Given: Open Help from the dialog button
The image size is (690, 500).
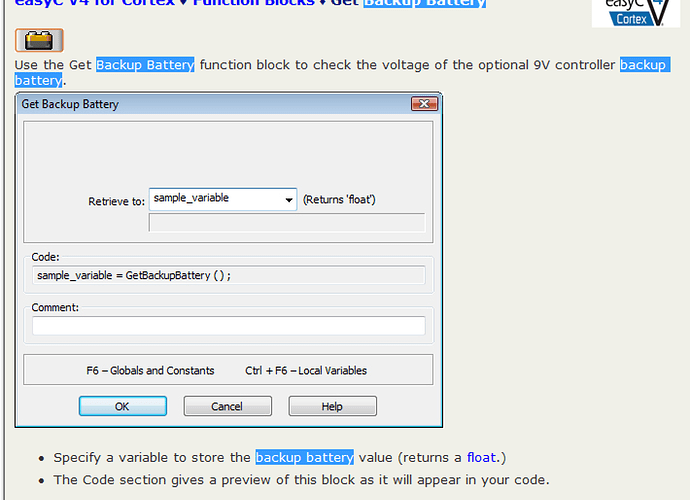Looking at the screenshot, I should pos(332,406).
